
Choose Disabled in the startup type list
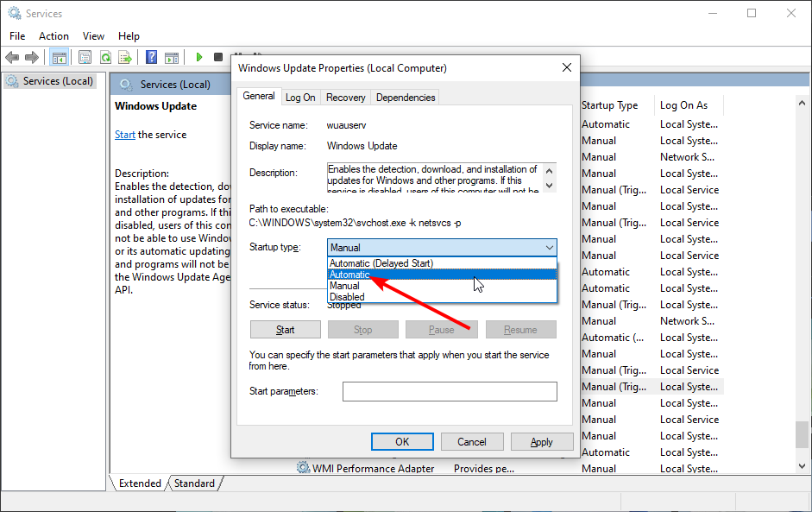(443, 297)
